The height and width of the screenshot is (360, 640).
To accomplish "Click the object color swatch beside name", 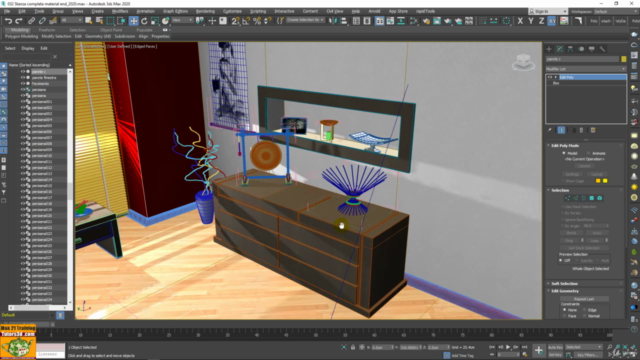I will click(x=623, y=59).
